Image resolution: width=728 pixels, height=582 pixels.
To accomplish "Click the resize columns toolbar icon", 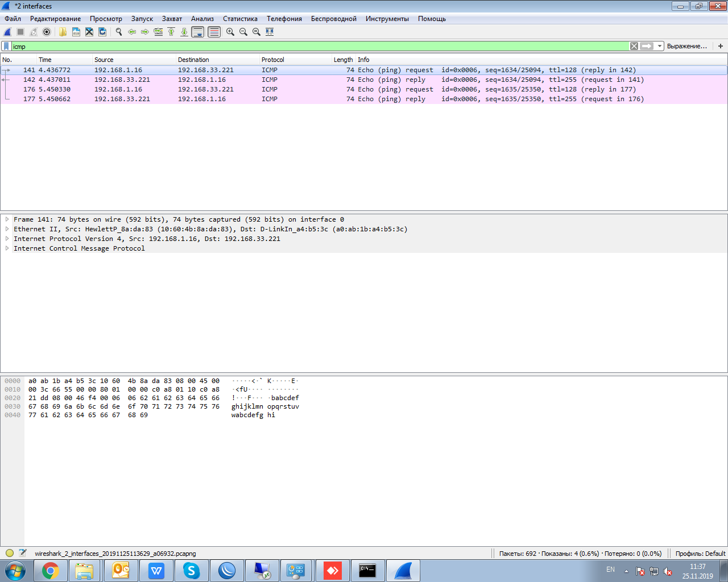I will click(x=270, y=32).
